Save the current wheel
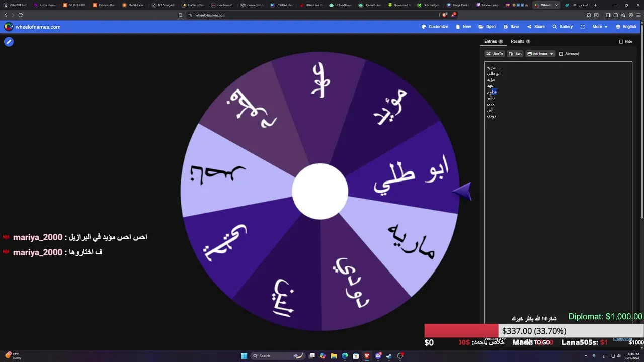 [x=511, y=27]
